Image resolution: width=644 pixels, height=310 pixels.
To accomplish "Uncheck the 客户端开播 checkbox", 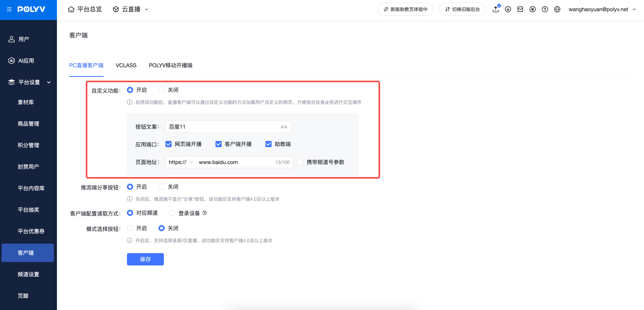I will click(219, 144).
